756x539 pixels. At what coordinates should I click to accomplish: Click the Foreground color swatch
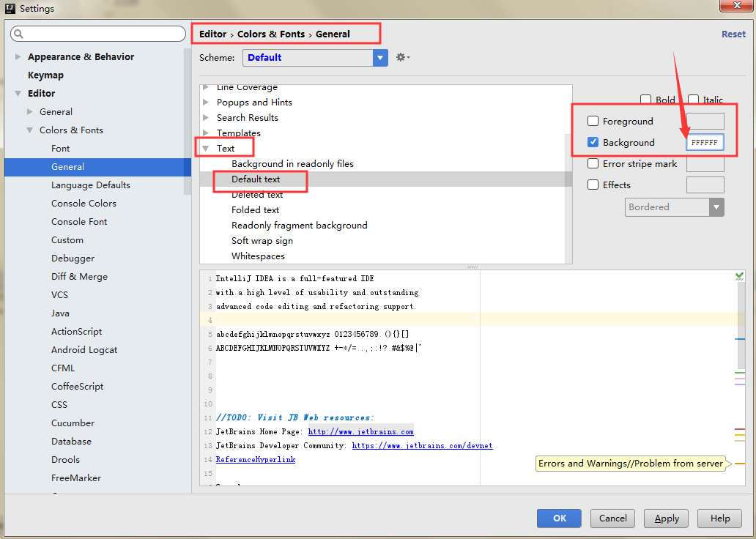[x=705, y=121]
